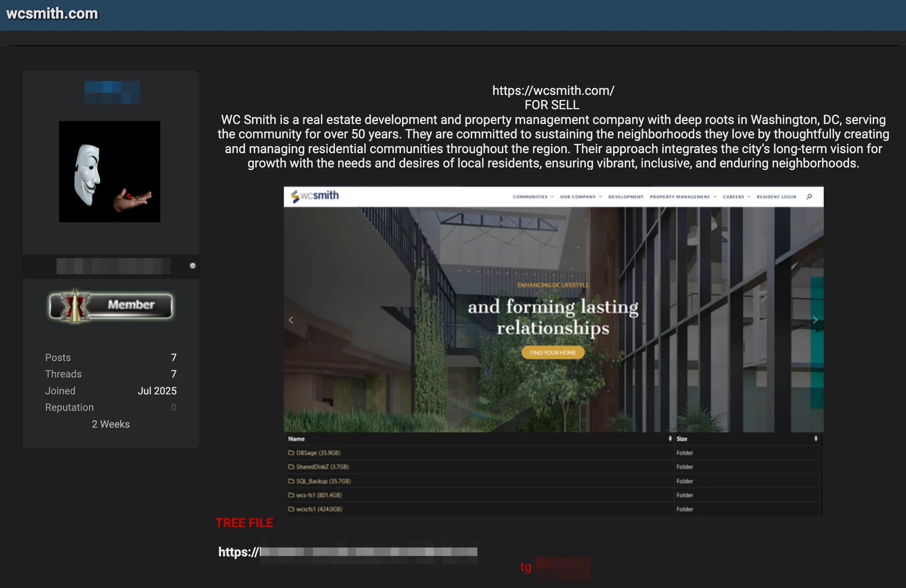Select Development in the site navigation
The image size is (906, 588).
tap(626, 197)
